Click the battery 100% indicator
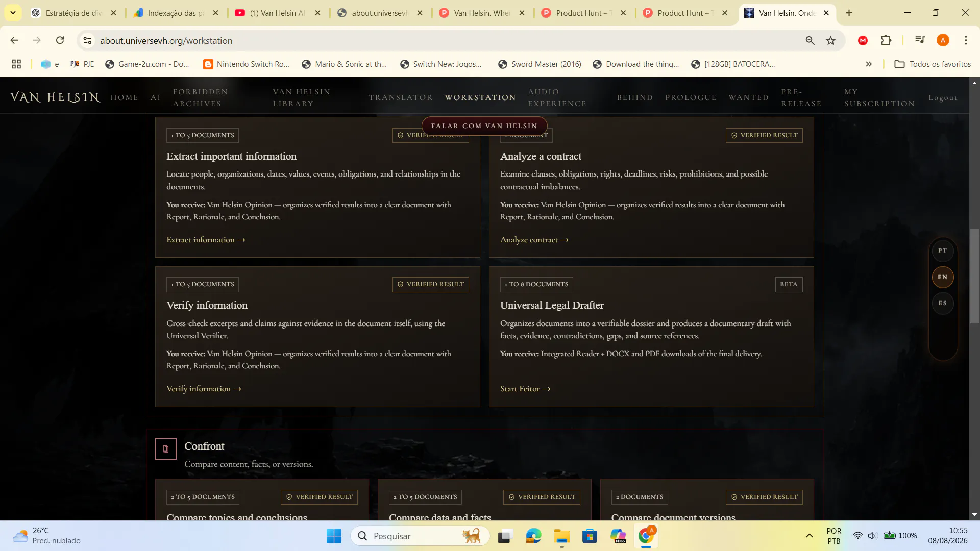The width and height of the screenshot is (980, 551). click(x=900, y=536)
